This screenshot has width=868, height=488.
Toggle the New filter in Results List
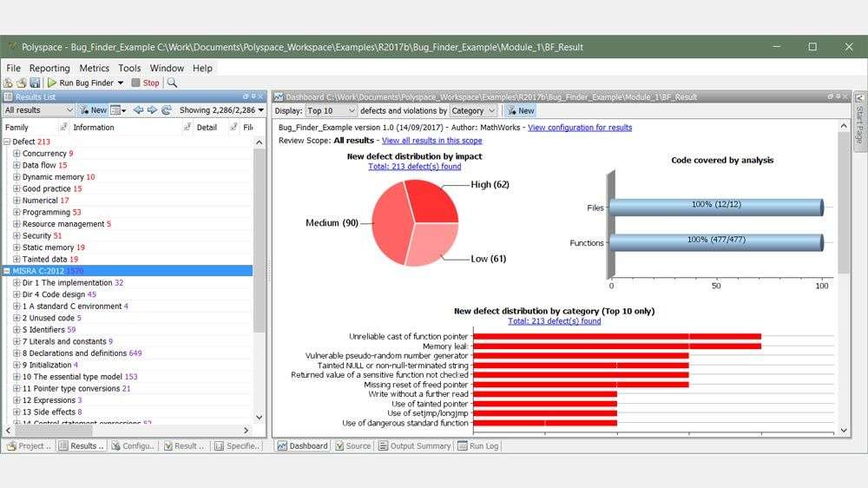click(93, 110)
